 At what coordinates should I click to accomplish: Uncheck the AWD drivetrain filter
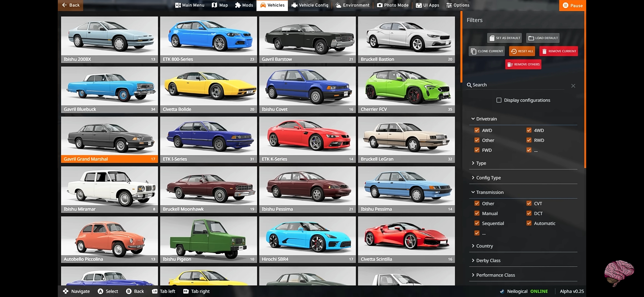tap(477, 130)
